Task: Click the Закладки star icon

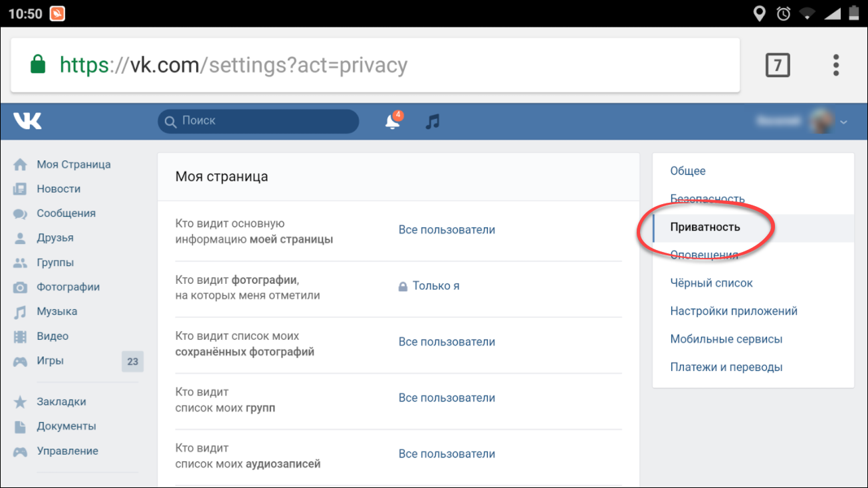Action: pyautogui.click(x=21, y=402)
